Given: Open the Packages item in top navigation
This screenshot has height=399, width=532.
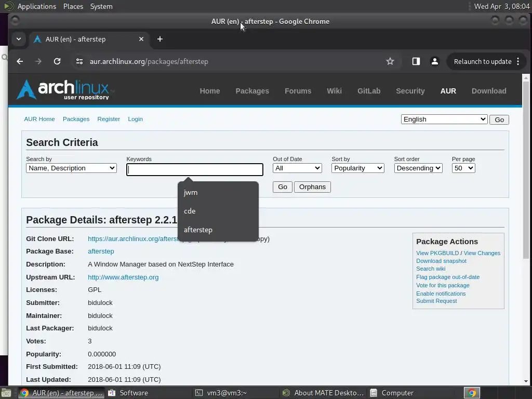Looking at the screenshot, I should 252,91.
